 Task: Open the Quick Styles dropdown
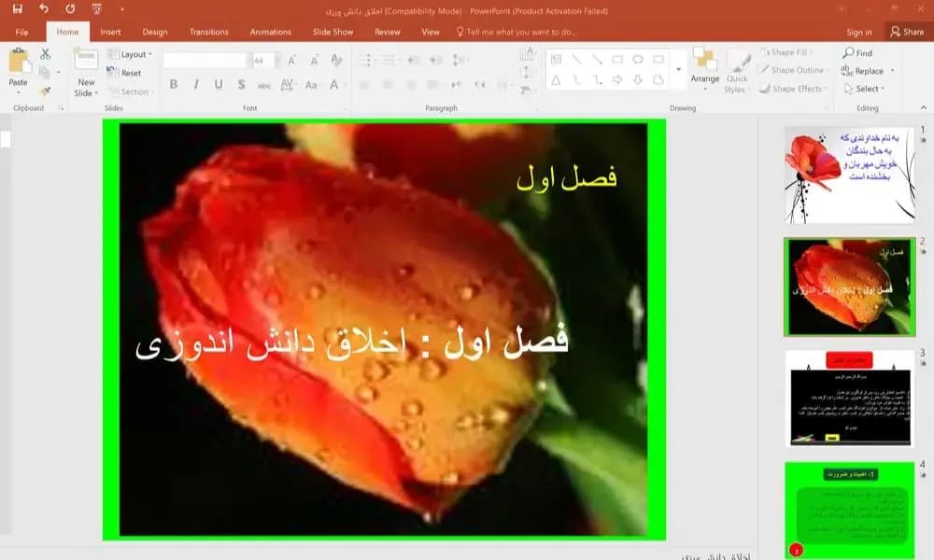(737, 72)
